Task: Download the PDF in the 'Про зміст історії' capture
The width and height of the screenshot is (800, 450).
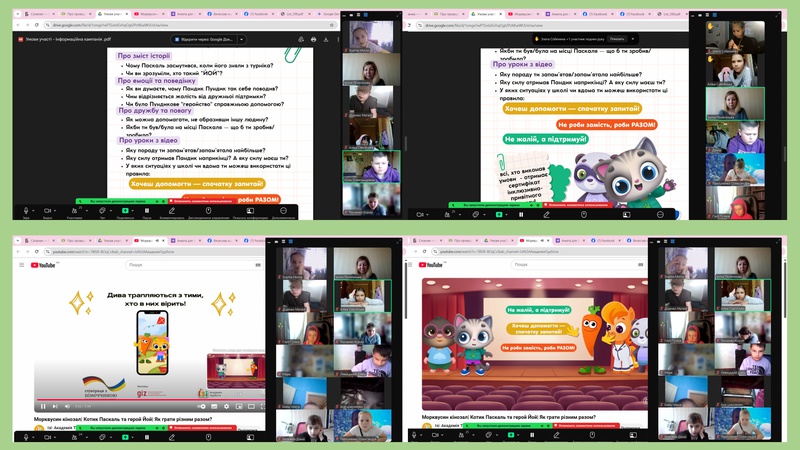Action: click(326, 39)
